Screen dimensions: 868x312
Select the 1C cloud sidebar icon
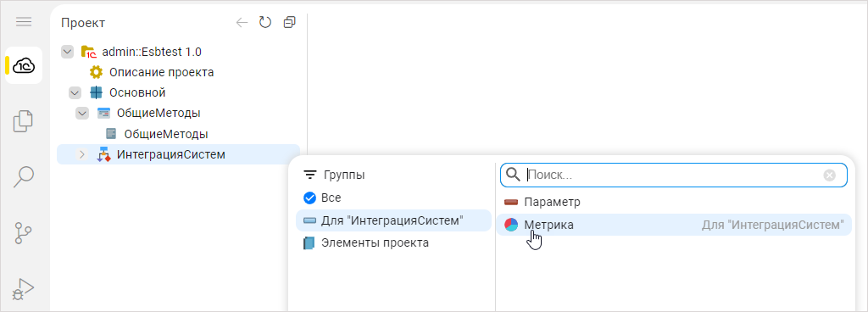[24, 65]
